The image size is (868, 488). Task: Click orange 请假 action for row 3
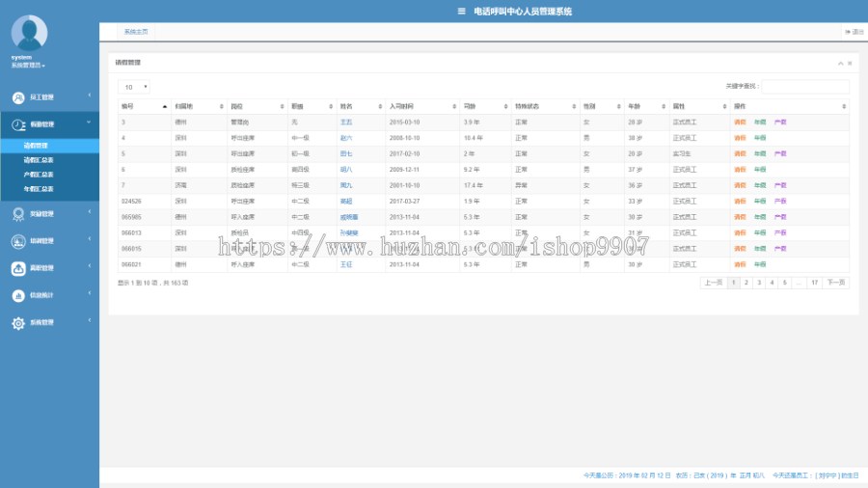point(740,122)
